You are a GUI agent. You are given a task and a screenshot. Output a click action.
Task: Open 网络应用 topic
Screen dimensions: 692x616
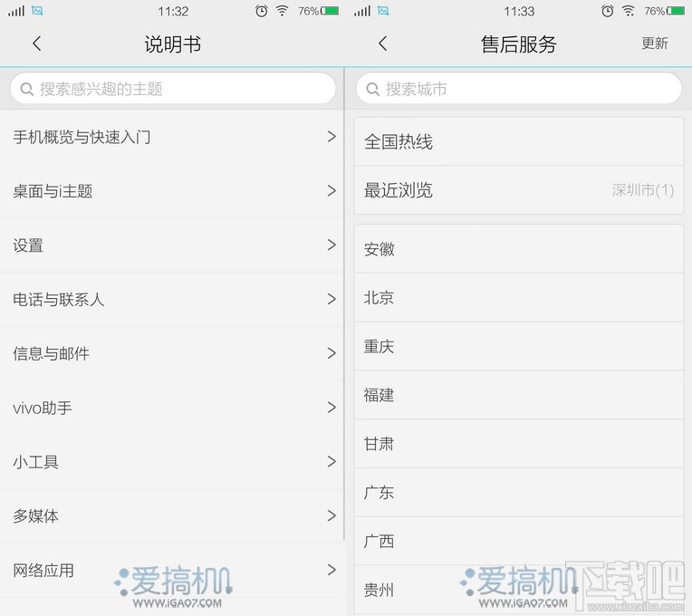[172, 570]
